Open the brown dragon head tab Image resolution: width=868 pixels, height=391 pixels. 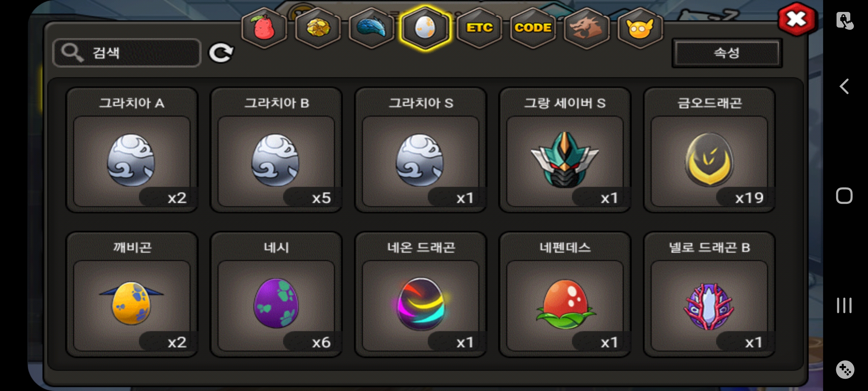coord(586,28)
